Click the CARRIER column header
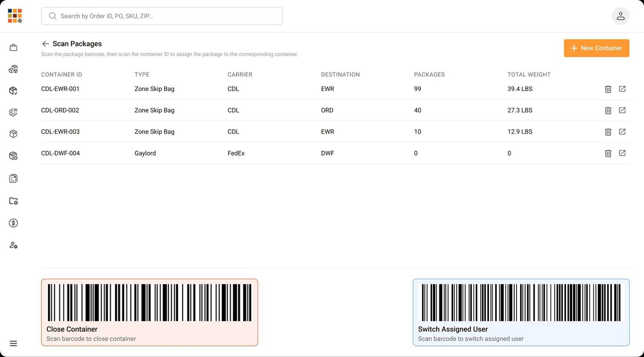 tap(240, 74)
